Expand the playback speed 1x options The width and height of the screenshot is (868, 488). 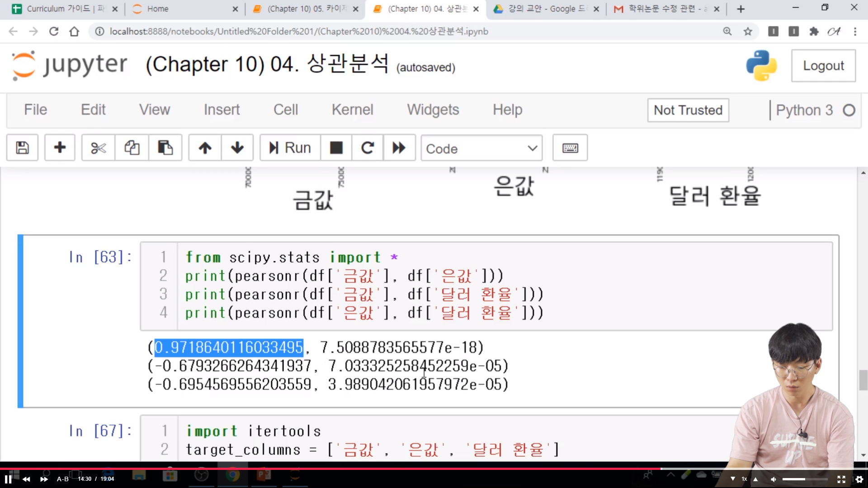pos(744,479)
